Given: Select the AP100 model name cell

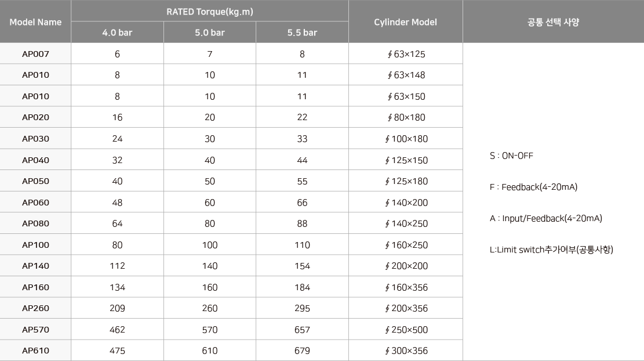Looking at the screenshot, I should coord(35,245).
